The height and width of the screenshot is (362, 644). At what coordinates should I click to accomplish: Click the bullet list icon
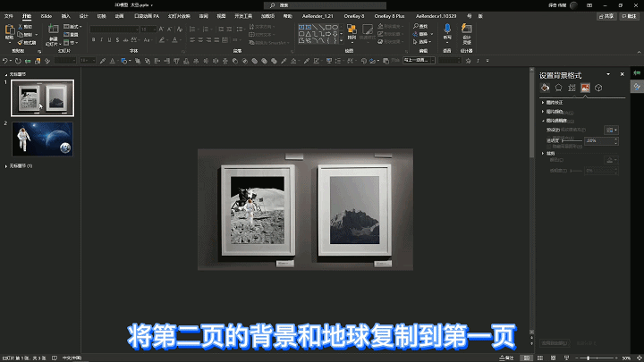coord(191,29)
